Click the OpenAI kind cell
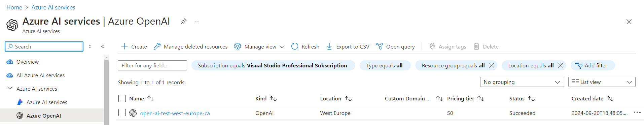This screenshot has height=125, width=644. (264, 113)
